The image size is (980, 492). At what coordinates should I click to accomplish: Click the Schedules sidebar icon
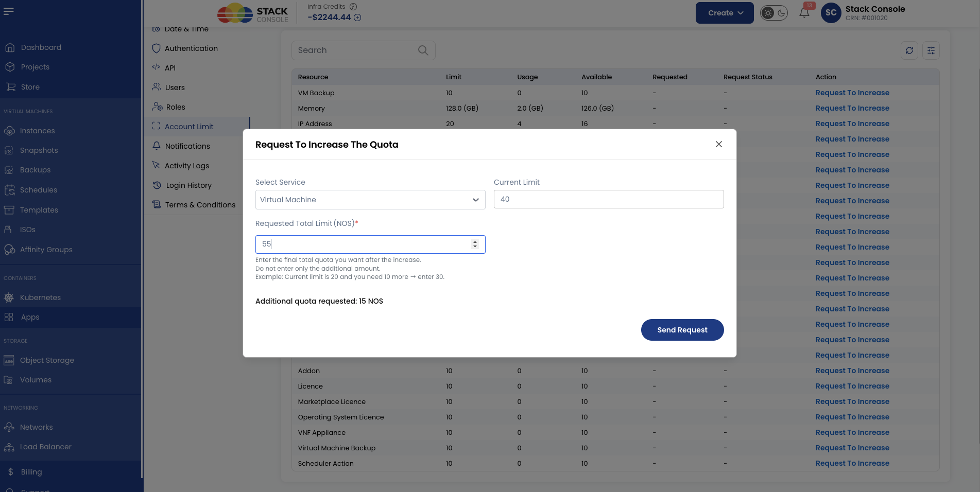point(9,190)
